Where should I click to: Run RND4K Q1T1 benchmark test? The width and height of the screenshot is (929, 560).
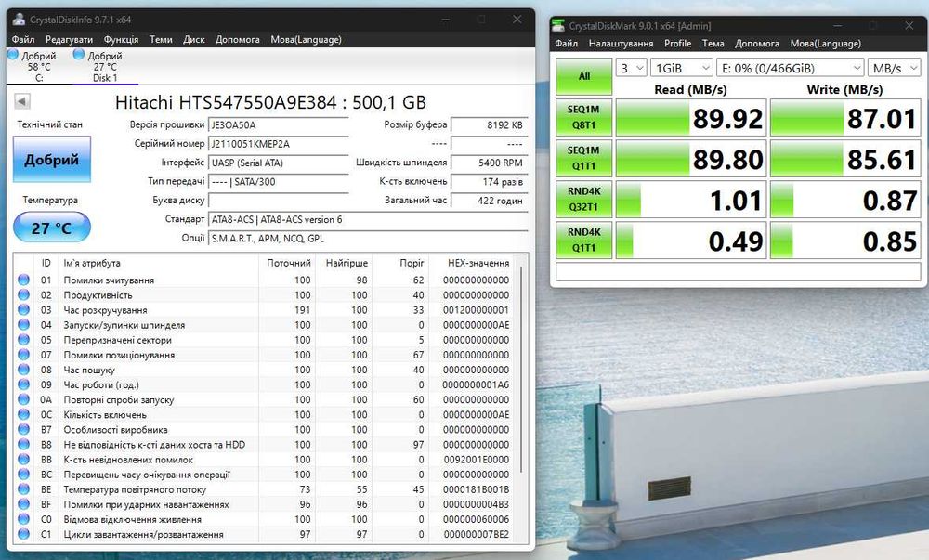click(583, 240)
